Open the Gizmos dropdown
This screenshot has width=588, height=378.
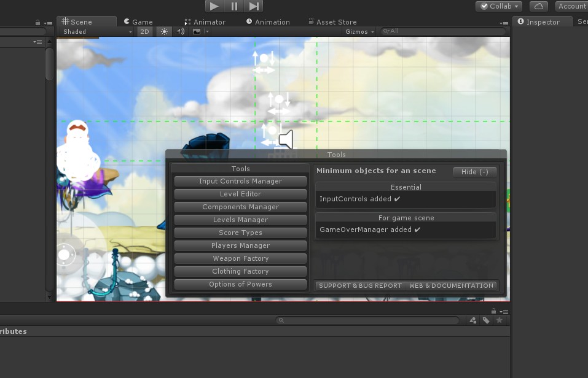[359, 31]
